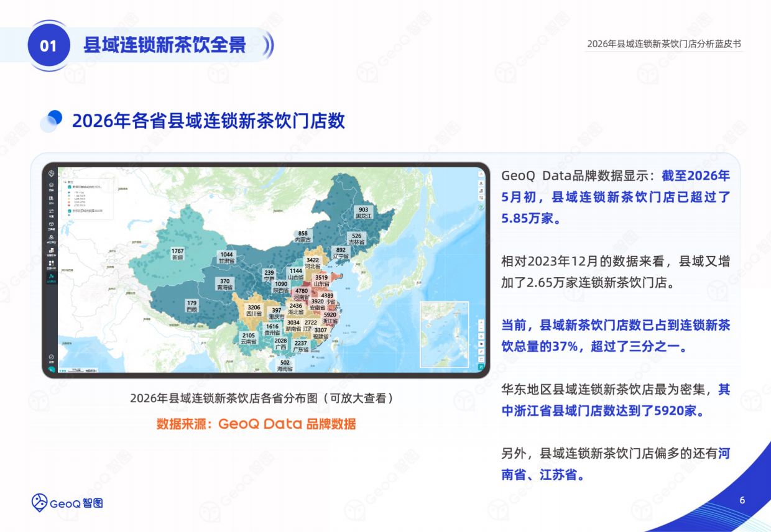Click the GeoQ 智图 logo in slide footer
The image size is (771, 532).
point(68,503)
